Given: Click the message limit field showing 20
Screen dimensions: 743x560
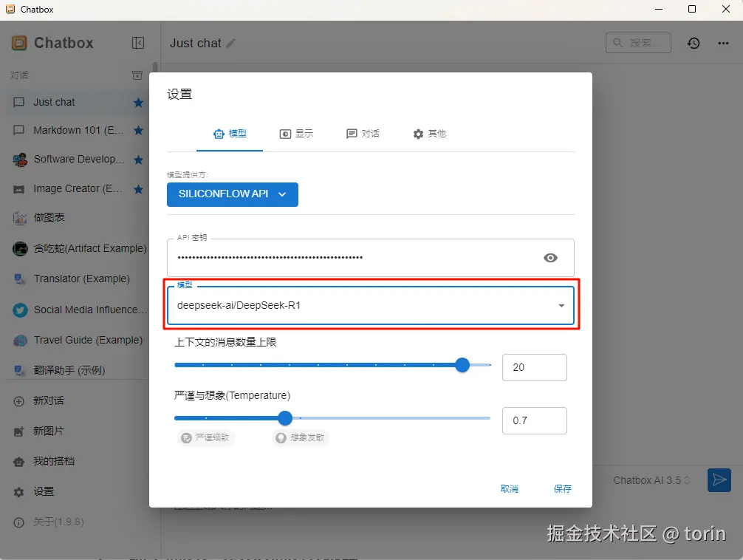Looking at the screenshot, I should click(x=534, y=367).
